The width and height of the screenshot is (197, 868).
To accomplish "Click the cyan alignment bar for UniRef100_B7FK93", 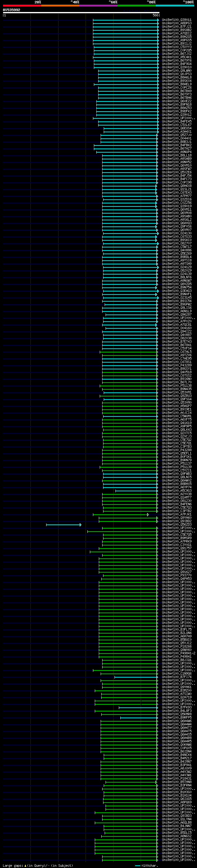I will tap(139, 707).
